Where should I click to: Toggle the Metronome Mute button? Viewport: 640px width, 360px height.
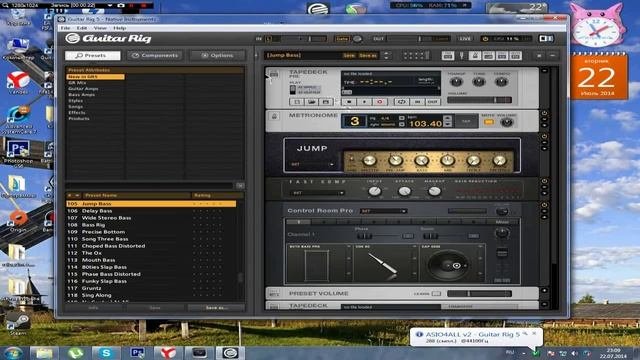(488, 122)
